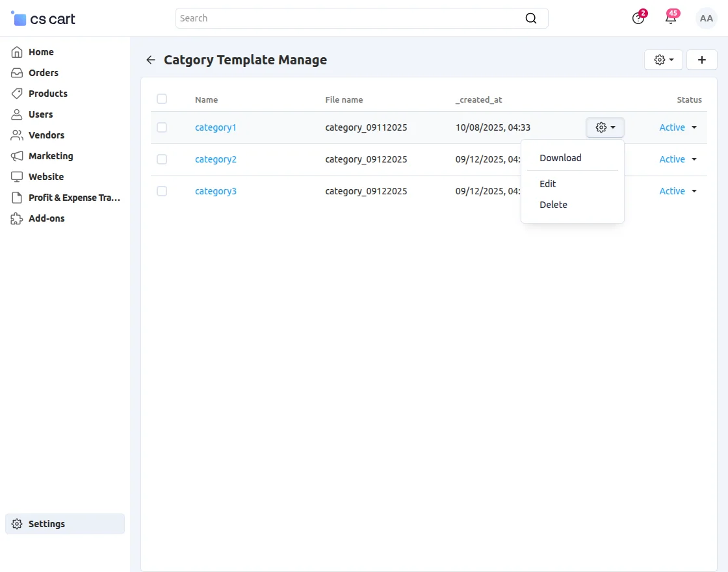Select the checkbox beside category3
Screen dimensions: 728x572
pos(162,191)
